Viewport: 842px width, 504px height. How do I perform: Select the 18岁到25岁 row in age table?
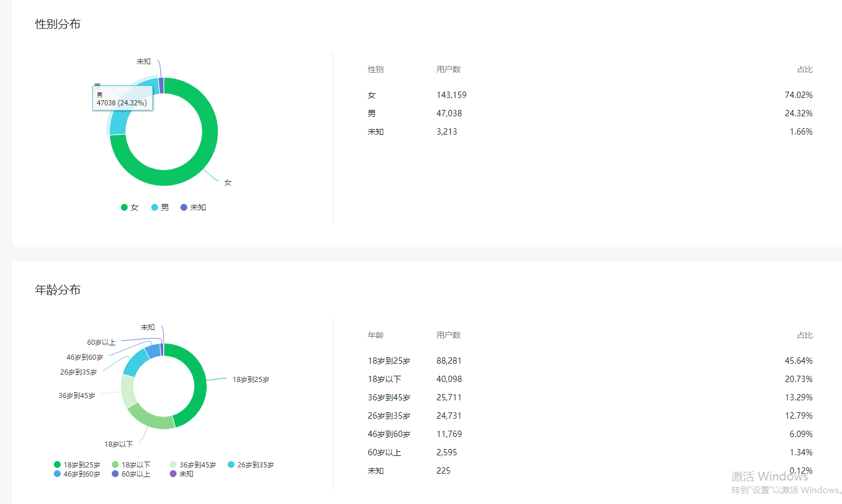pos(590,361)
